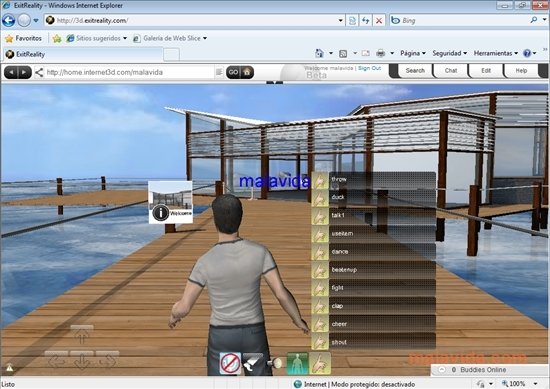Click the Bing search magnifier icon
This screenshot has width=550, height=389.
coord(534,20)
